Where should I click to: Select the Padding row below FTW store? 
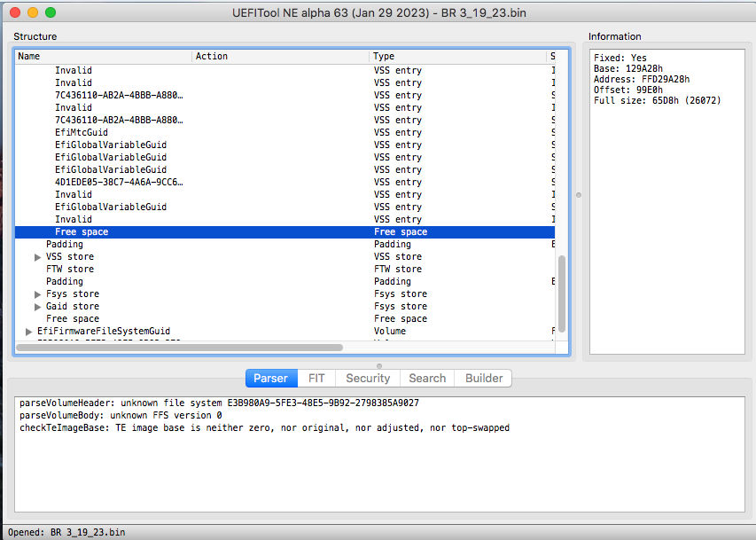coord(285,282)
